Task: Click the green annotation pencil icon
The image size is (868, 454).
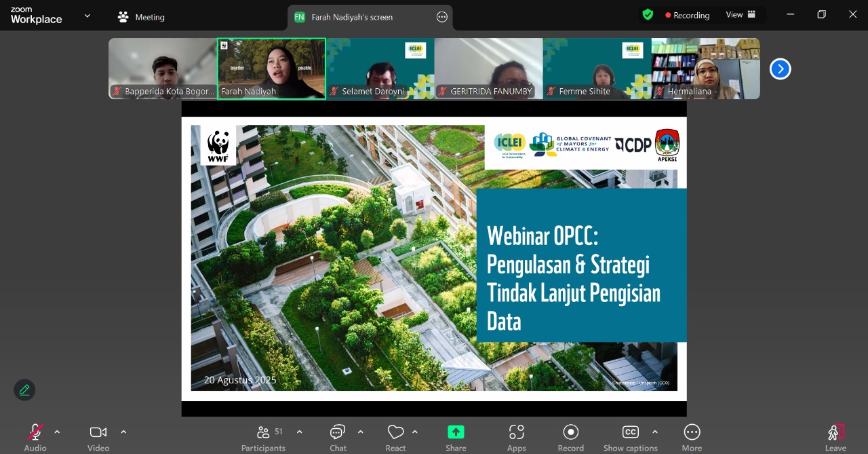Action: tap(24, 390)
